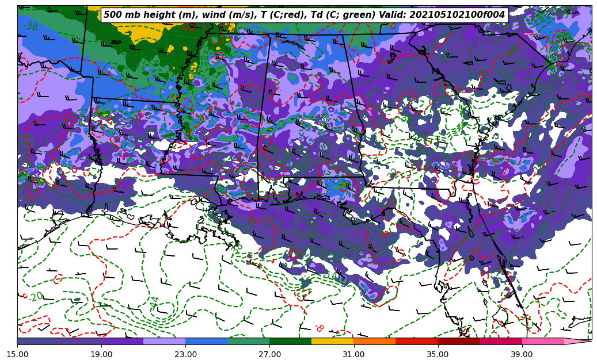Screen dimensions: 597x364
Task: Pick the medium green colorbar segment
Action: coord(248,341)
